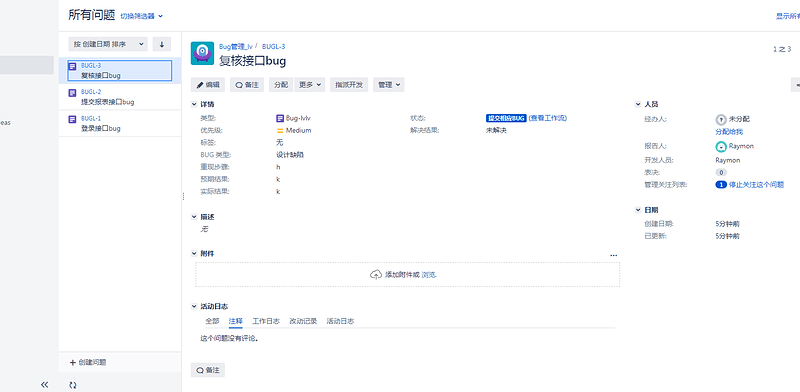The height and width of the screenshot is (392, 800).
Task: Click the bottom 备注 comment button
Action: pyautogui.click(x=208, y=371)
